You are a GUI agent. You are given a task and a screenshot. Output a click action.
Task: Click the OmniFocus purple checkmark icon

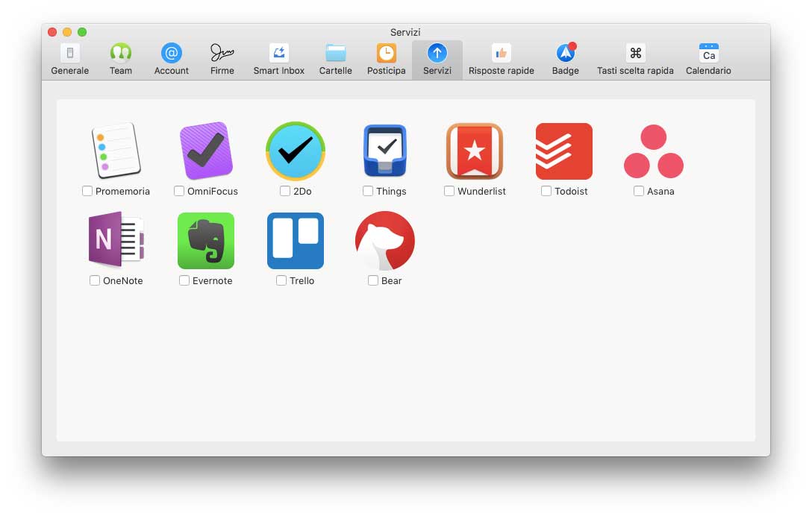206,151
